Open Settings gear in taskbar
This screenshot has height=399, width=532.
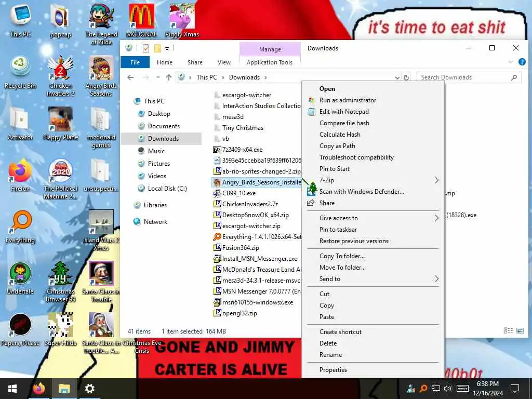[89, 389]
